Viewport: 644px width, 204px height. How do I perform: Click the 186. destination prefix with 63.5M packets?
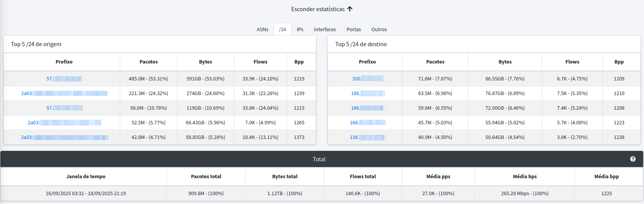[x=367, y=94]
